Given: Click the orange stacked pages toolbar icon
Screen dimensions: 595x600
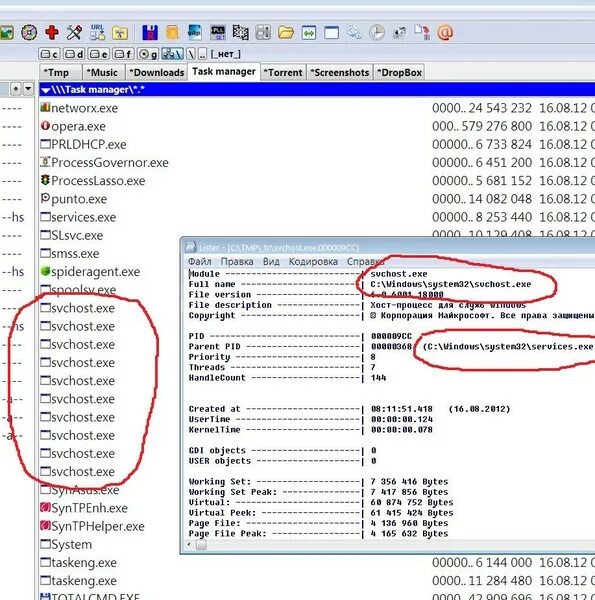Looking at the screenshot, I should pyautogui.click(x=172, y=33).
